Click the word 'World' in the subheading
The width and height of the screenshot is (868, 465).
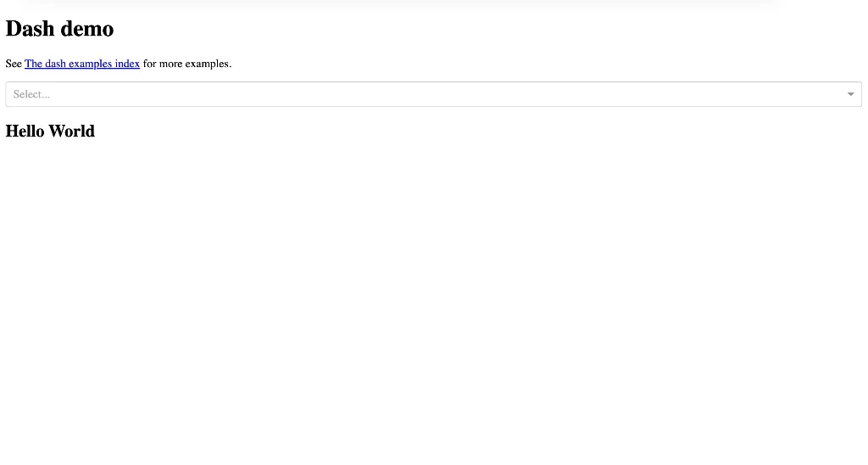tap(72, 132)
